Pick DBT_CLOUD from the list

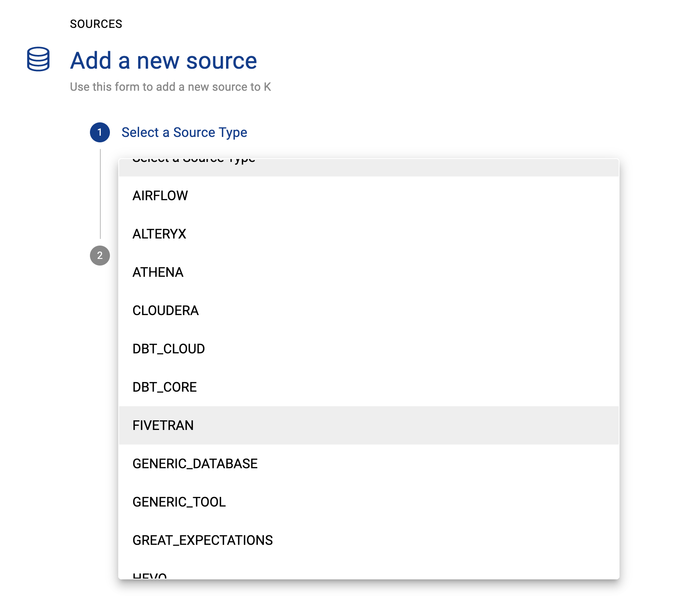pos(169,349)
